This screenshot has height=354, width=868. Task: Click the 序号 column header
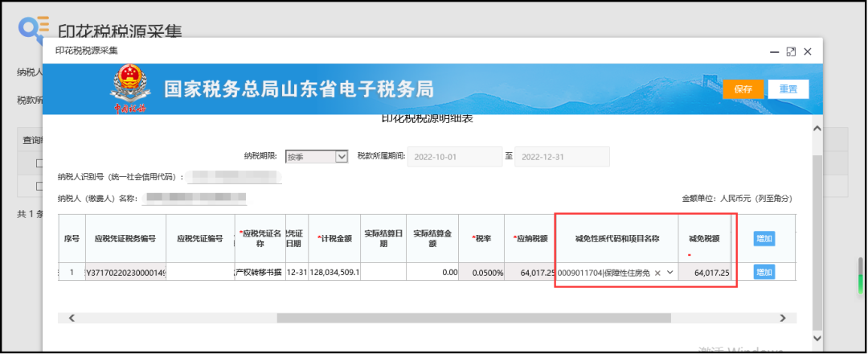tap(72, 239)
